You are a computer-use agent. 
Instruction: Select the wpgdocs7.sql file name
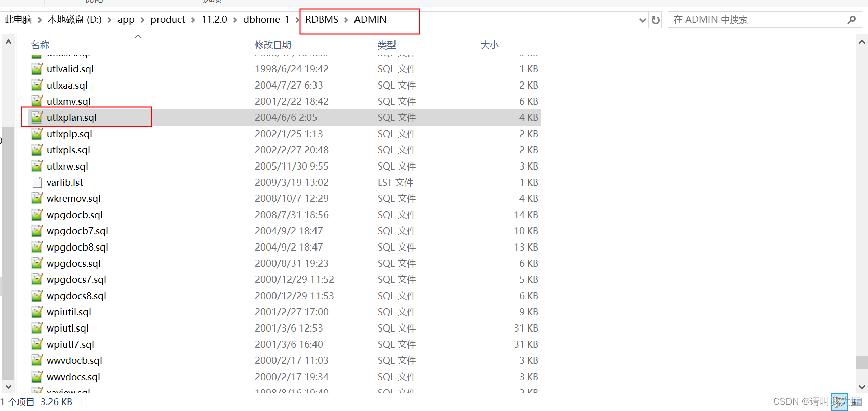click(76, 279)
